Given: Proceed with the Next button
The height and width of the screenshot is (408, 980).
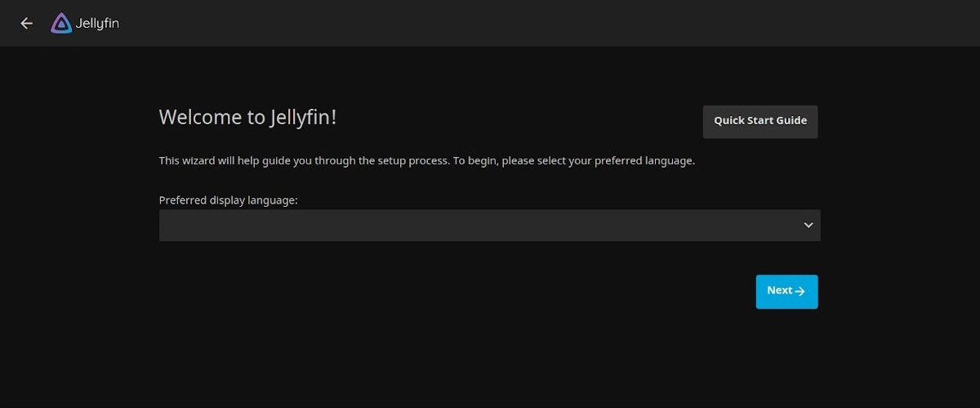Looking at the screenshot, I should click(x=786, y=291).
